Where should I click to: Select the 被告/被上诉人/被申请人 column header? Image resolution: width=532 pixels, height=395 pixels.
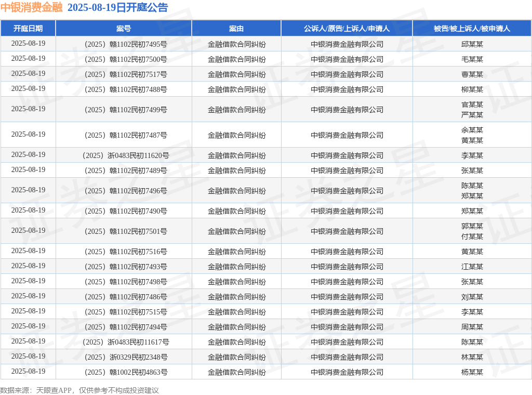[x=472, y=29]
